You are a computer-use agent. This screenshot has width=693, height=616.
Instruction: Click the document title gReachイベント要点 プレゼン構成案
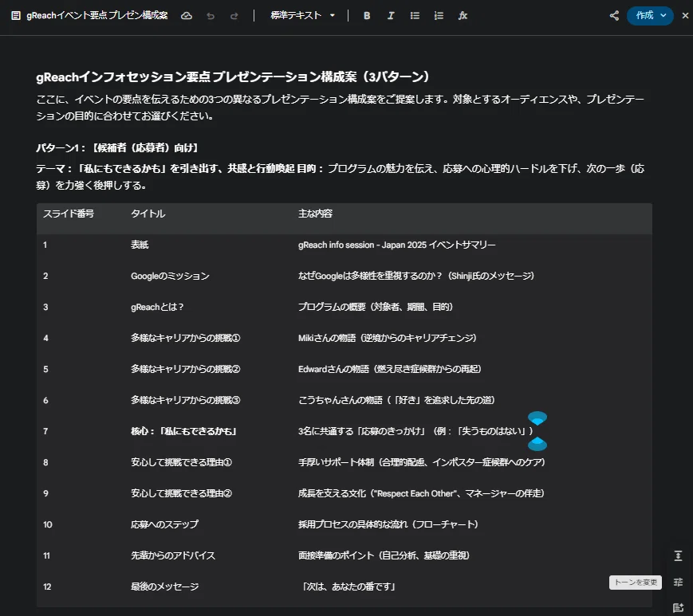97,15
